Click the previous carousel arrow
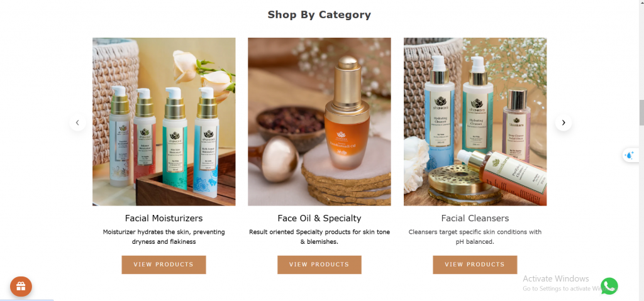Image resolution: width=644 pixels, height=301 pixels. [x=77, y=123]
